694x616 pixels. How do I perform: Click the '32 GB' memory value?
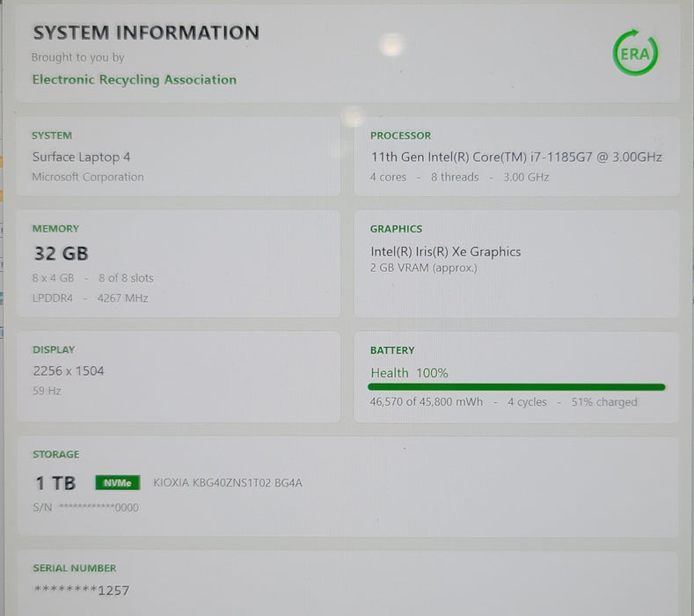click(61, 253)
